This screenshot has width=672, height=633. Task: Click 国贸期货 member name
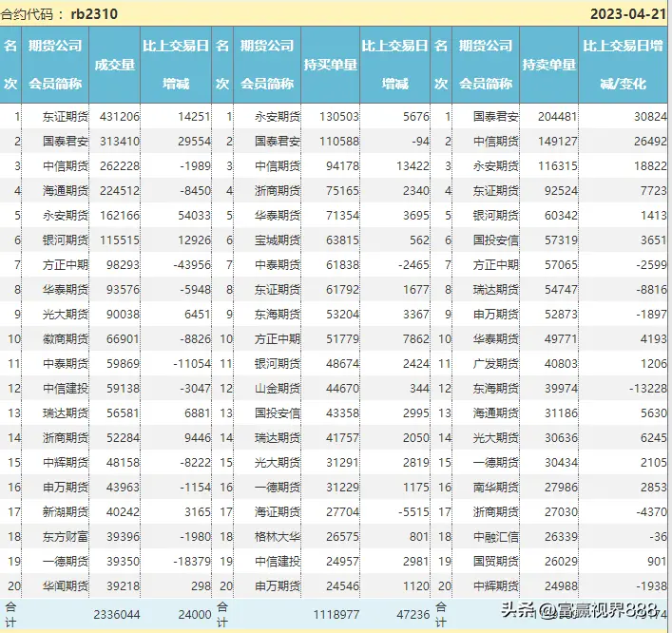pos(495,562)
